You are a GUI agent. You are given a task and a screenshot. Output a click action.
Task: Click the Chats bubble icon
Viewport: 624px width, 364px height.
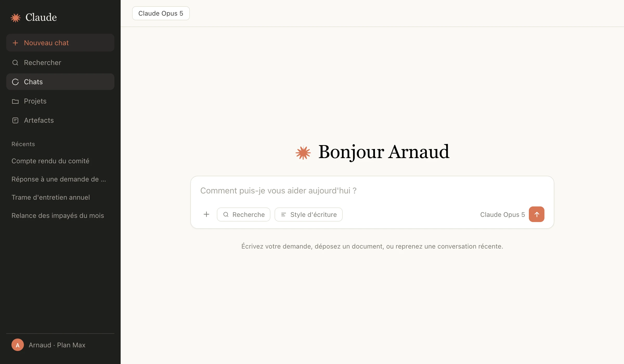tap(15, 82)
